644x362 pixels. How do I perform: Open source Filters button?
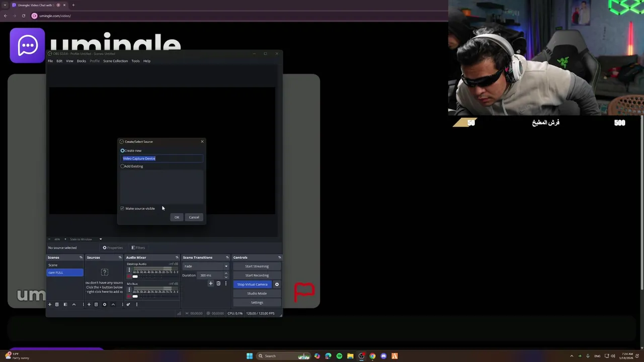pyautogui.click(x=138, y=248)
